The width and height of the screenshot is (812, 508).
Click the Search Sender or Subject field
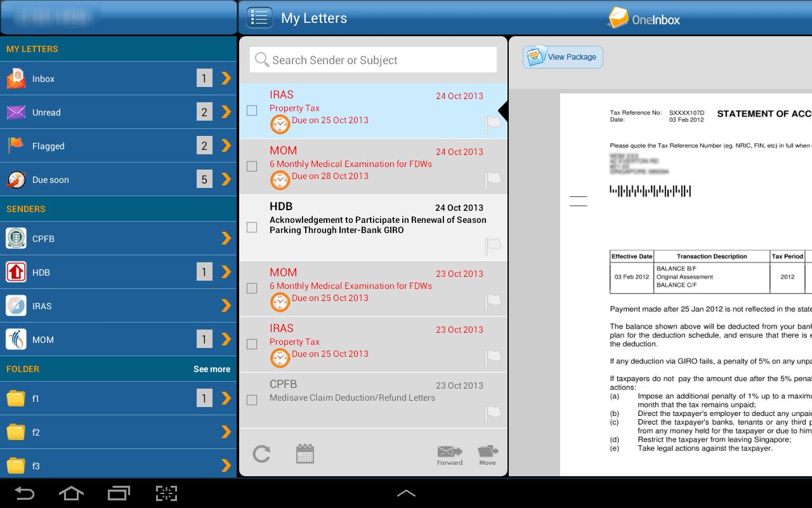coord(372,60)
